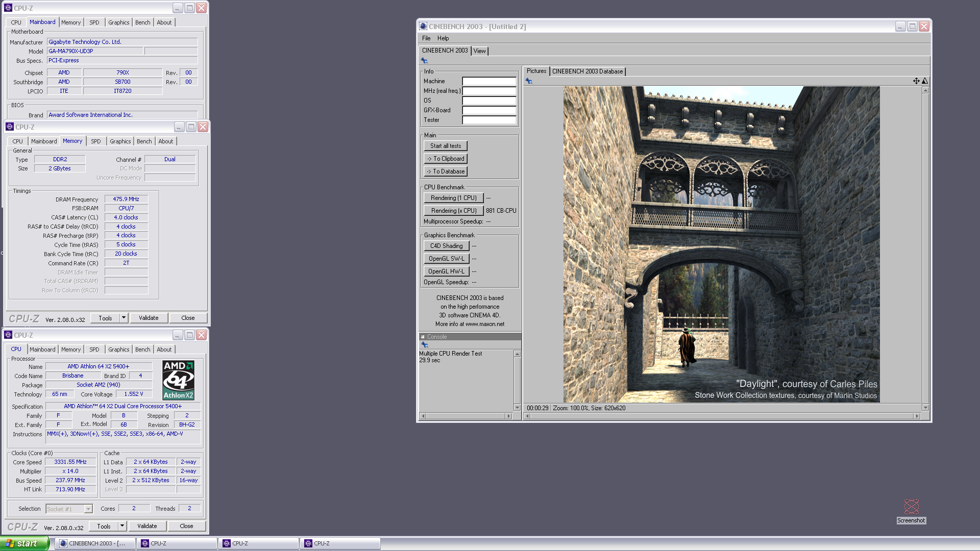This screenshot has height=551, width=980.
Task: Open Mainboard tab in bottom CPU-Z window
Action: click(42, 349)
